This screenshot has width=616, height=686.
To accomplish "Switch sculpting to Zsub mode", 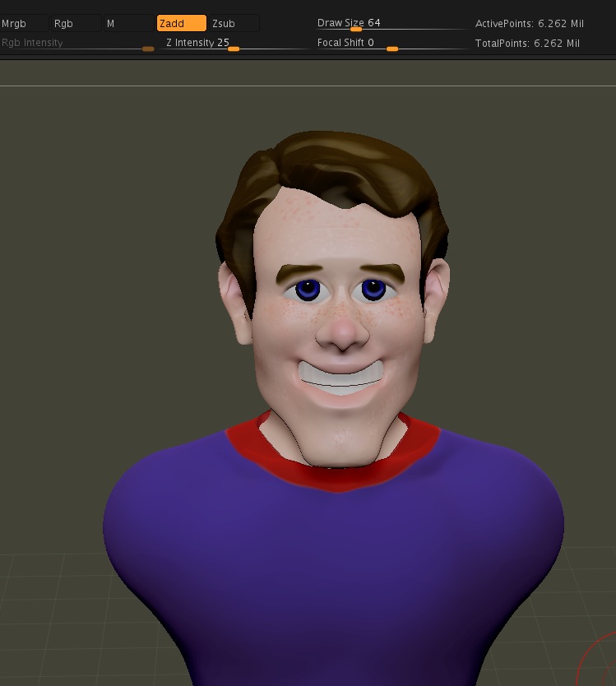I will (233, 24).
